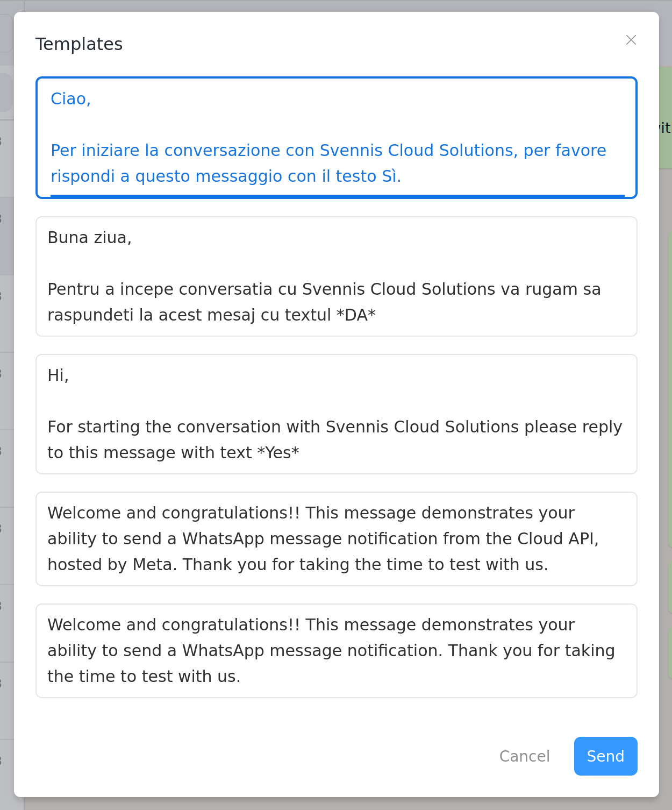672x810 pixels.
Task: Select the Italian 'Ciao,' template
Action: point(337,138)
